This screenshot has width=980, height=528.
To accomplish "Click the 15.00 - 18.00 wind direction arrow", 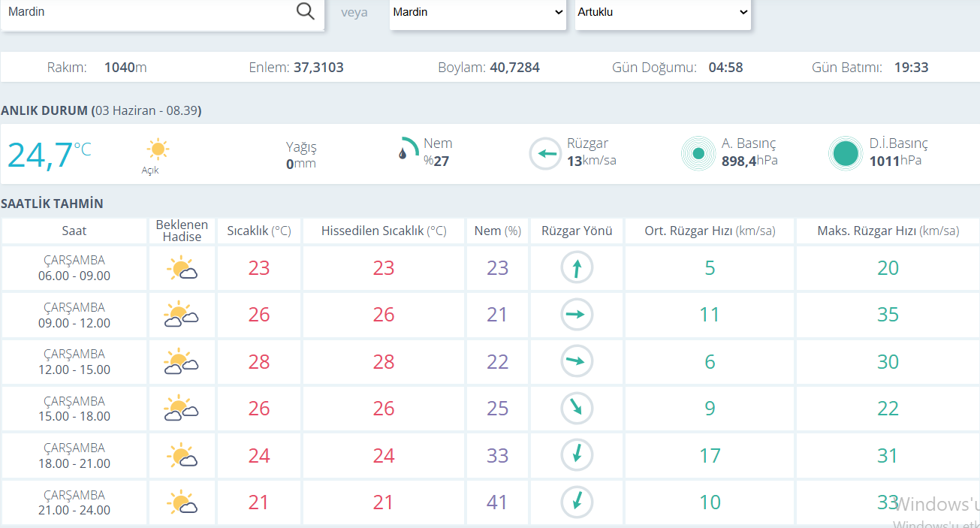I will [577, 409].
